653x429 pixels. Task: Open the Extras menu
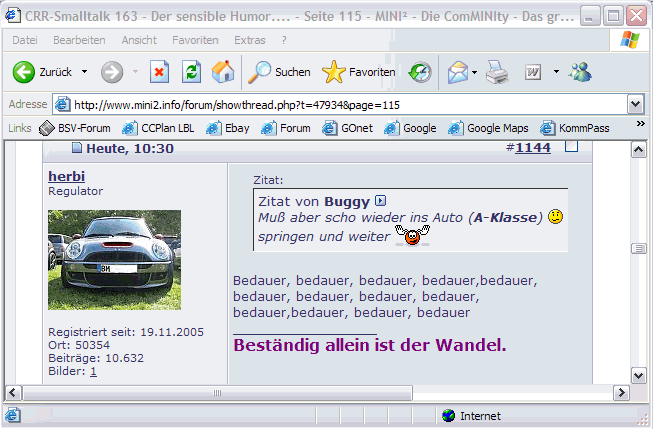click(x=250, y=39)
